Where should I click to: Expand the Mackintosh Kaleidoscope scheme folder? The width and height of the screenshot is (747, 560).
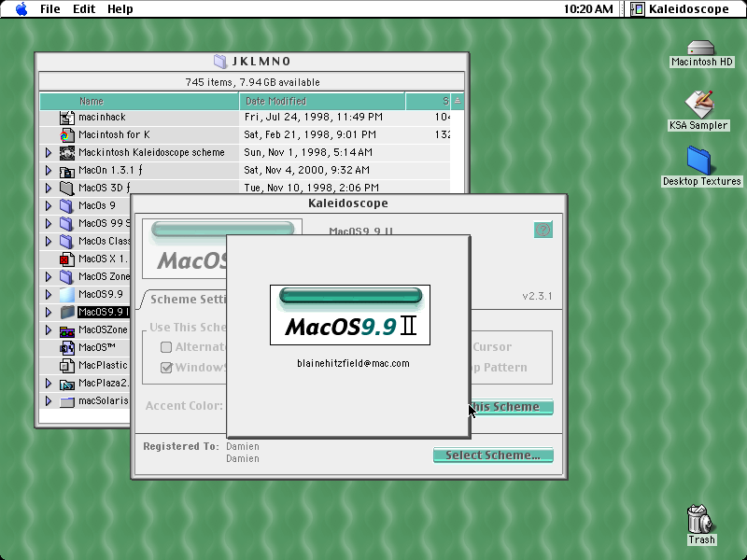click(49, 152)
